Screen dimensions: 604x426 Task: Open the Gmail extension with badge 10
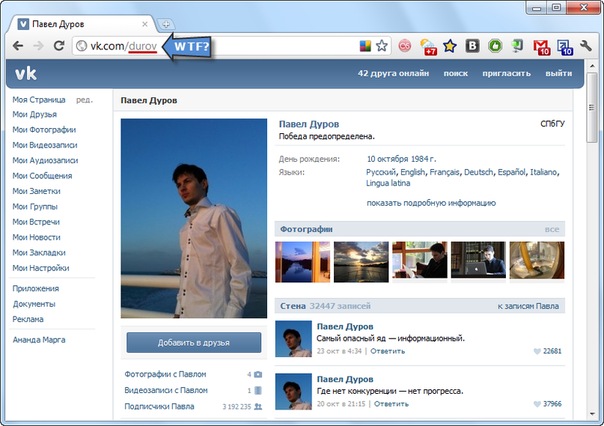[x=541, y=47]
